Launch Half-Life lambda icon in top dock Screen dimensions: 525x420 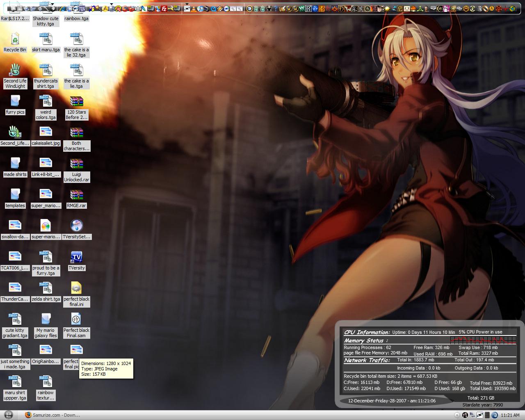tap(491, 9)
